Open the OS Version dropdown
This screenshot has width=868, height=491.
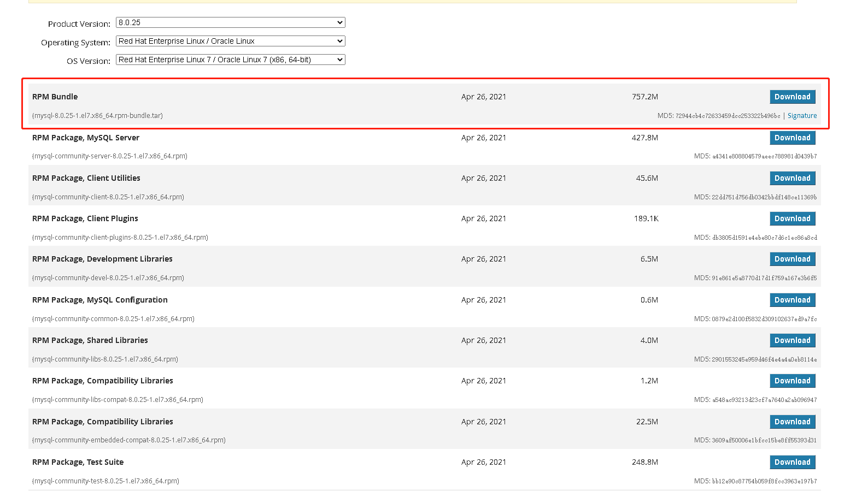click(x=230, y=60)
